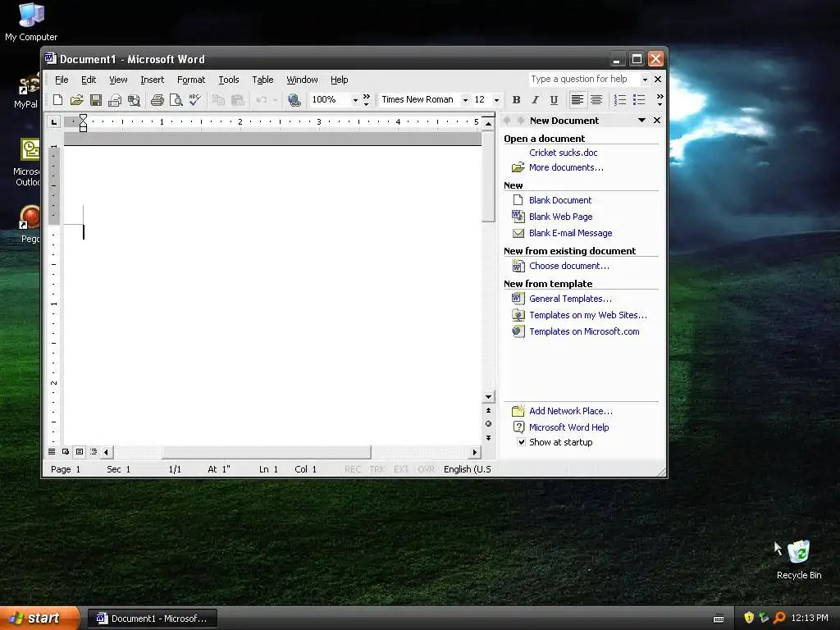The image size is (840, 630).
Task: Click the E-mail toolbar icon
Action: pos(115,99)
